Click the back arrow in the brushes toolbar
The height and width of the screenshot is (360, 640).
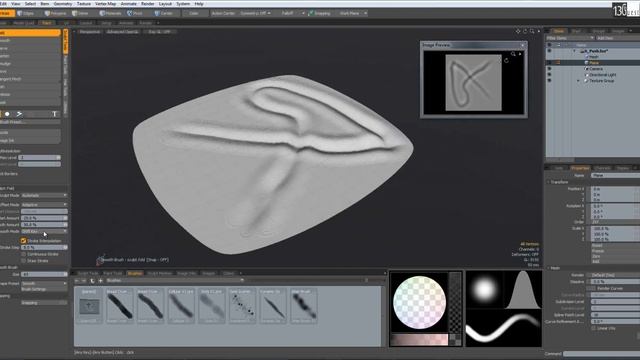tap(77, 280)
